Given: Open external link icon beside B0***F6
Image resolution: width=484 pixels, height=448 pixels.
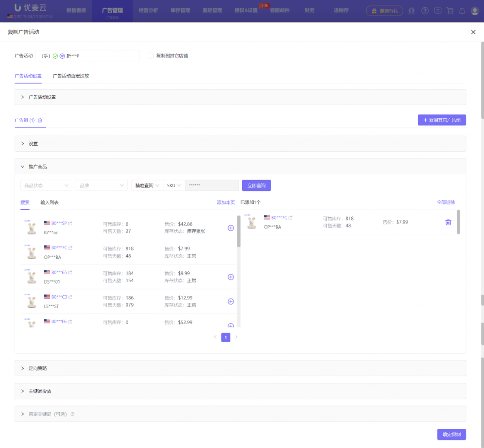Looking at the screenshot, I should pyautogui.click(x=70, y=322).
